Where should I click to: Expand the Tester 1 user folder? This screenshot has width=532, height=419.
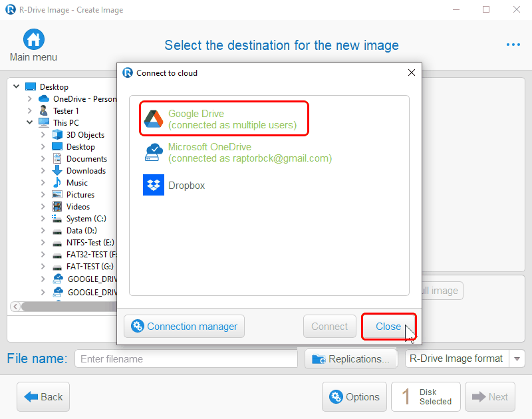29,110
